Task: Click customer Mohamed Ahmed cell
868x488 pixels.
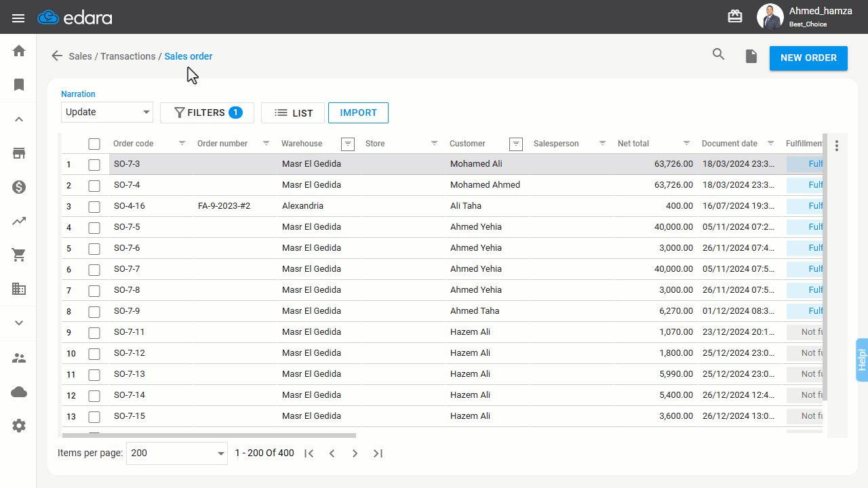Action: tap(488, 185)
